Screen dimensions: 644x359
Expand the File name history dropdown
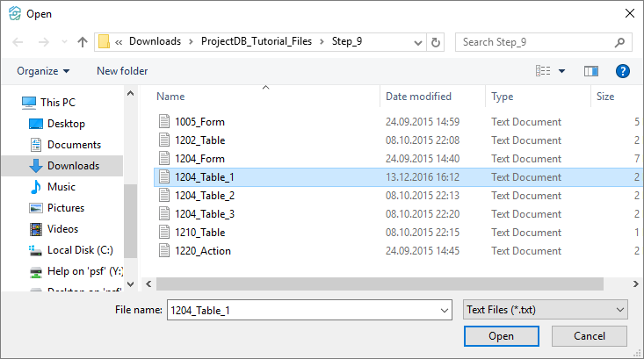click(x=444, y=310)
